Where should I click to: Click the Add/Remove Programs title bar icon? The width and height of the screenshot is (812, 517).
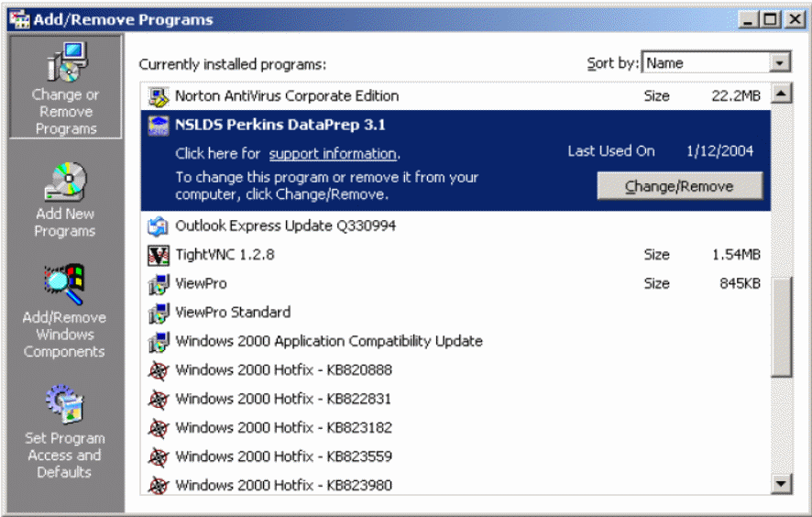tap(19, 19)
